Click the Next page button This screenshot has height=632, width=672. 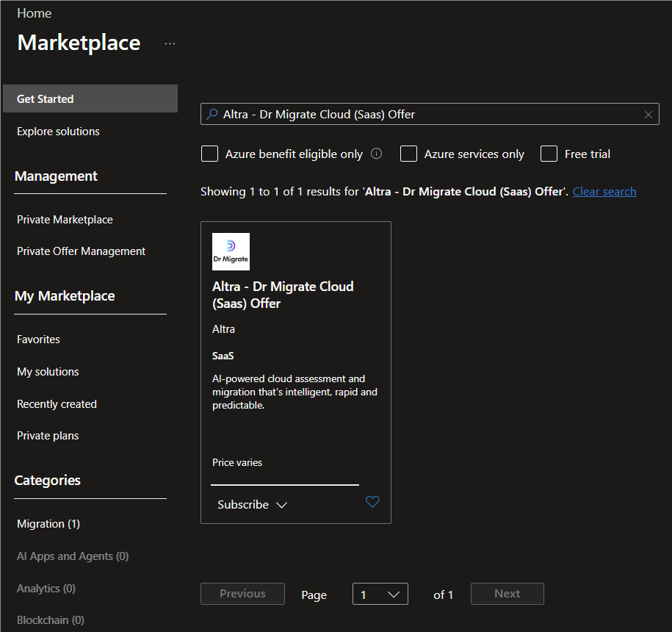click(507, 594)
